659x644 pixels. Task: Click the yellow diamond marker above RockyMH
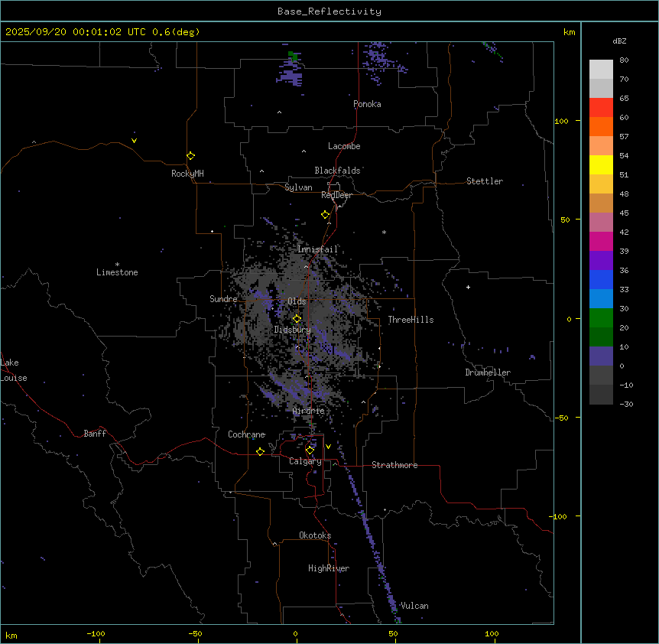[x=190, y=155]
